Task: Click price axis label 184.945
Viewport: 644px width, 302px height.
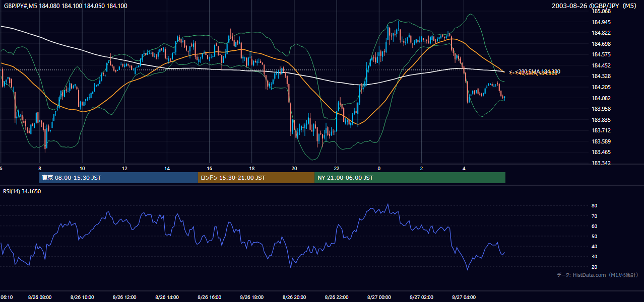Action: (x=602, y=22)
